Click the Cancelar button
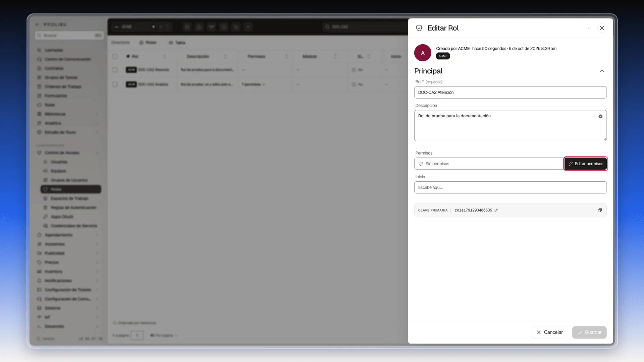The image size is (644, 362). pyautogui.click(x=549, y=332)
